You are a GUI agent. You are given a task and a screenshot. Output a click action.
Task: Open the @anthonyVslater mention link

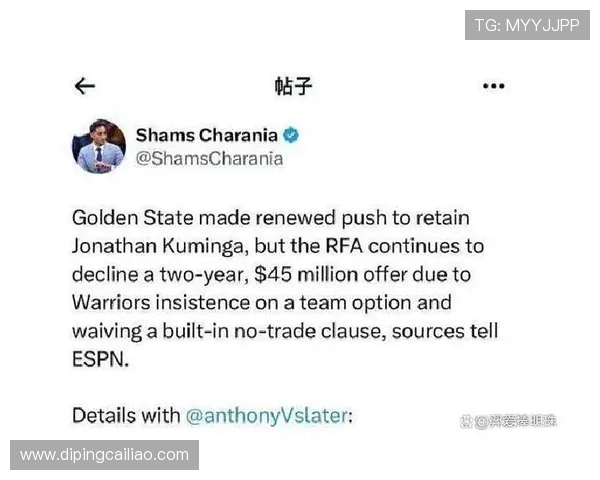click(x=267, y=416)
